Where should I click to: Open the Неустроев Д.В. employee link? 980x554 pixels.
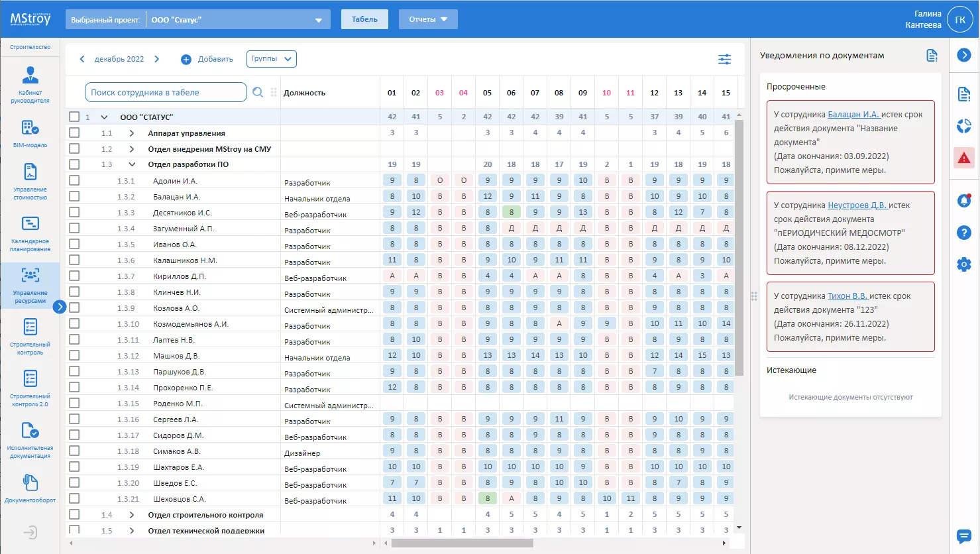click(857, 205)
